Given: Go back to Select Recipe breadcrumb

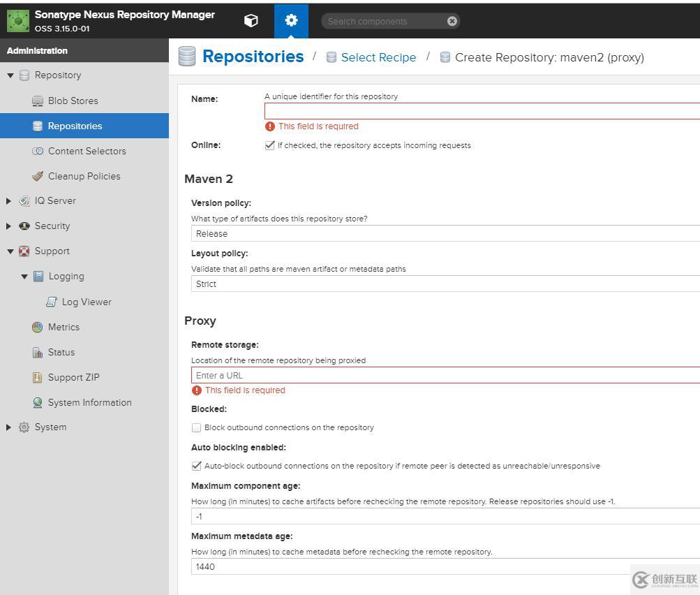Looking at the screenshot, I should click(378, 57).
